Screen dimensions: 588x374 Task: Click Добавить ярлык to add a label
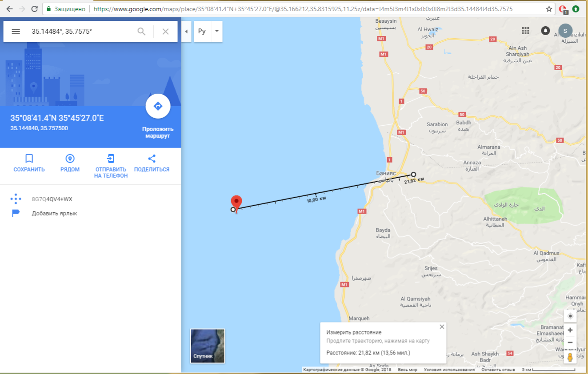[54, 213]
